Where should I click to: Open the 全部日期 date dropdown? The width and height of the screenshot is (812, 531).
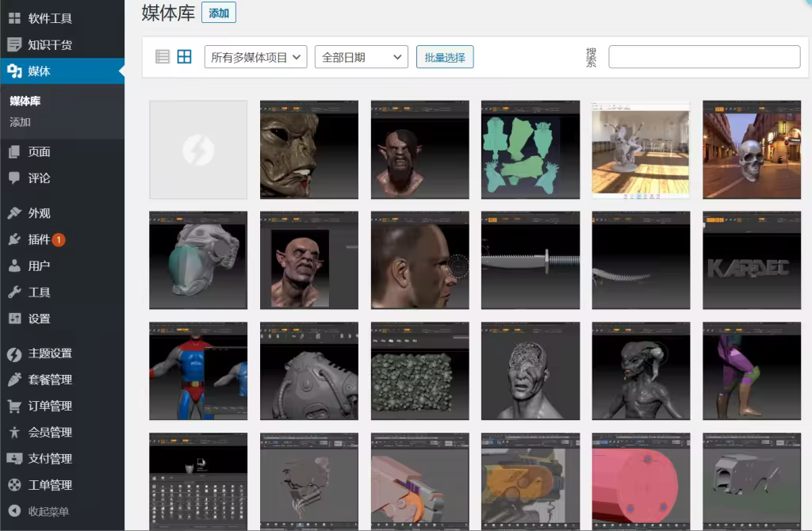point(362,57)
